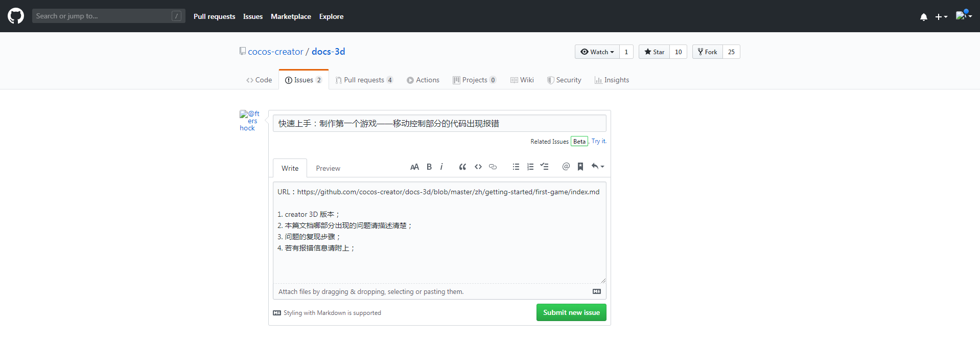Switch to the Projects tab
This screenshot has width=980, height=341.
(474, 80)
